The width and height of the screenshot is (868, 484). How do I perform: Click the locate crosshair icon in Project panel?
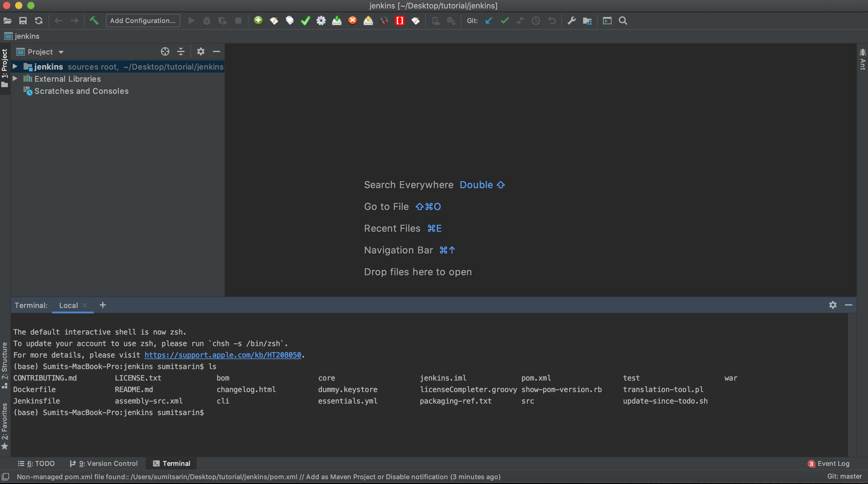pos(165,51)
